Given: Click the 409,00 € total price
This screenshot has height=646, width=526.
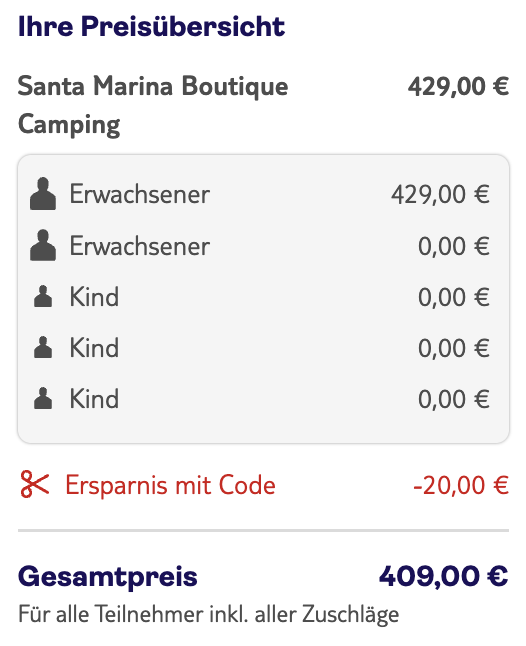Looking at the screenshot, I should (444, 576).
